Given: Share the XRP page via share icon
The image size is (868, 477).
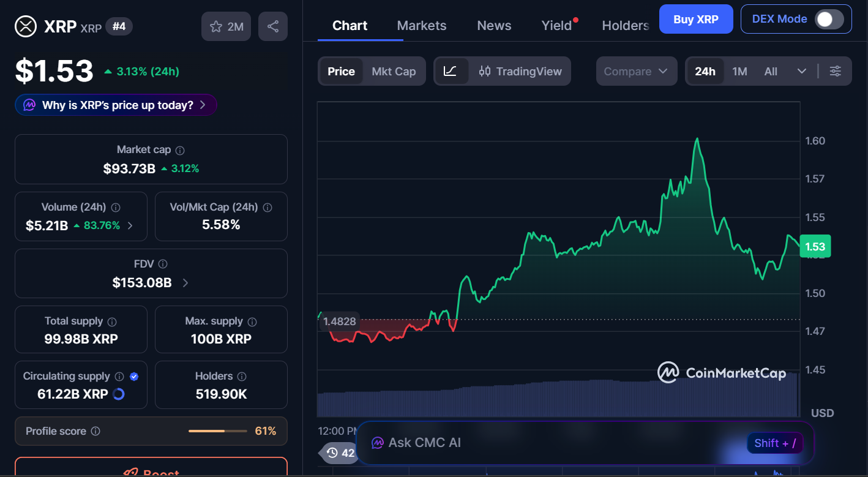Looking at the screenshot, I should (x=273, y=26).
